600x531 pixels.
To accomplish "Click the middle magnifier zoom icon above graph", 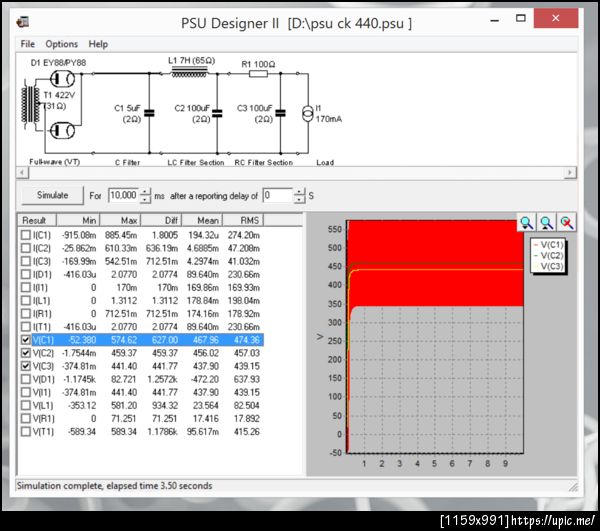I will click(x=547, y=223).
